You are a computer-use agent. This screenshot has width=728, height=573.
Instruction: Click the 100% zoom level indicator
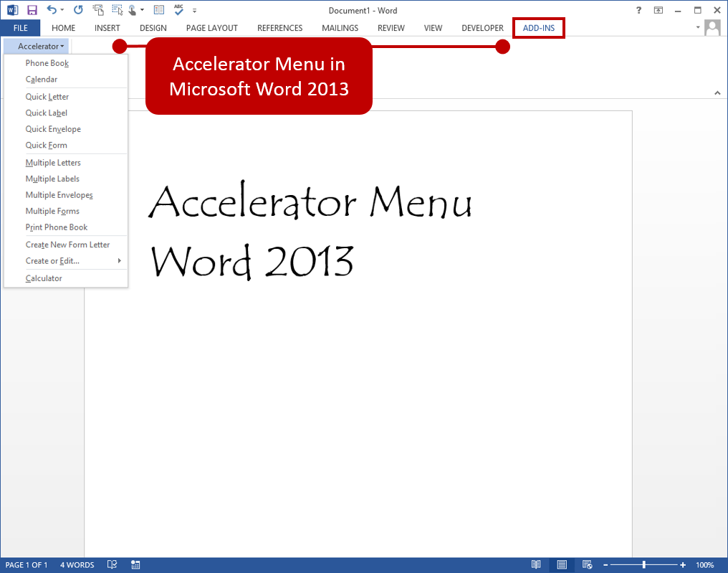pyautogui.click(x=705, y=565)
